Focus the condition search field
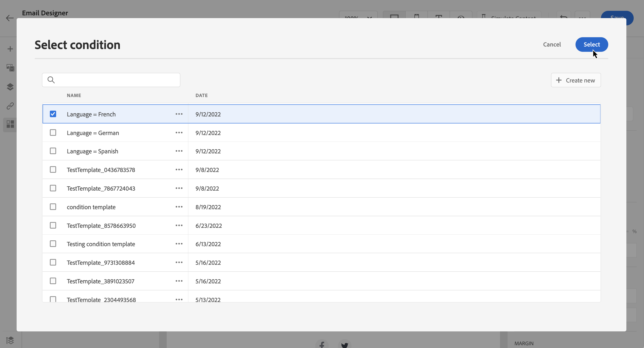Screen dimensions: 644x348 pos(116,80)
